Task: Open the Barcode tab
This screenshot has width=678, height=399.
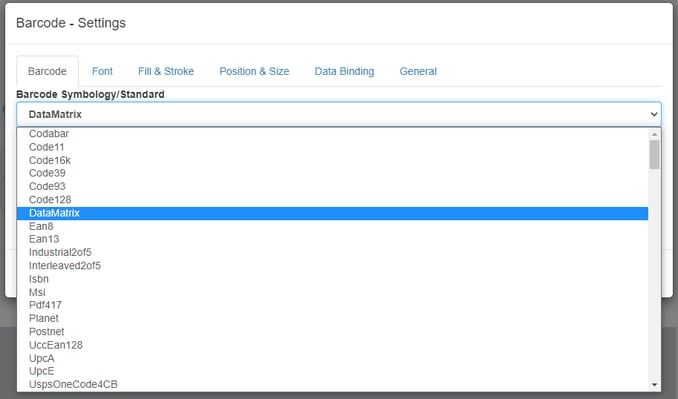Action: pyautogui.click(x=47, y=71)
